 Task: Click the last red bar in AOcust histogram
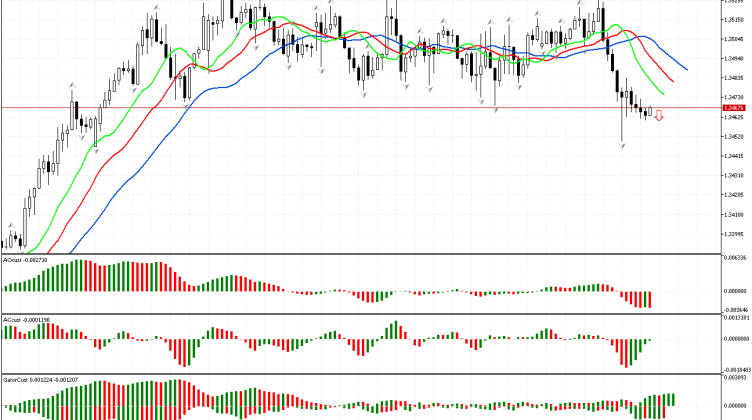click(650, 299)
